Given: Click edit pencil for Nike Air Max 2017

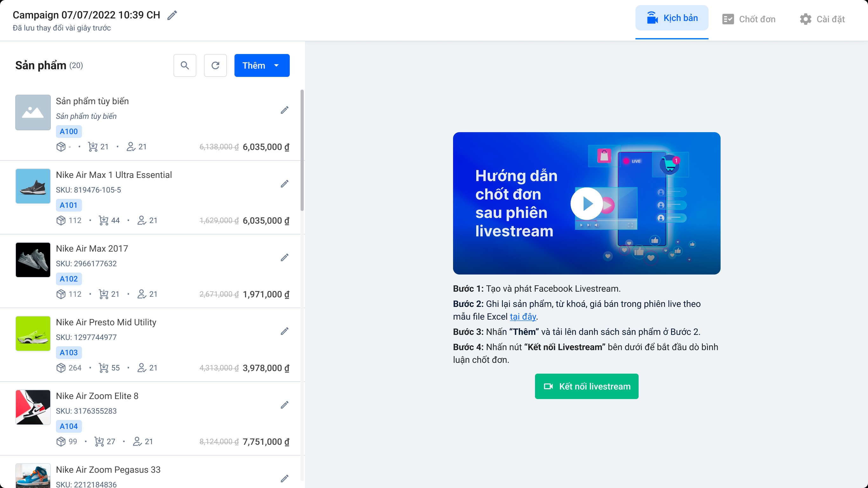Looking at the screenshot, I should (x=284, y=257).
